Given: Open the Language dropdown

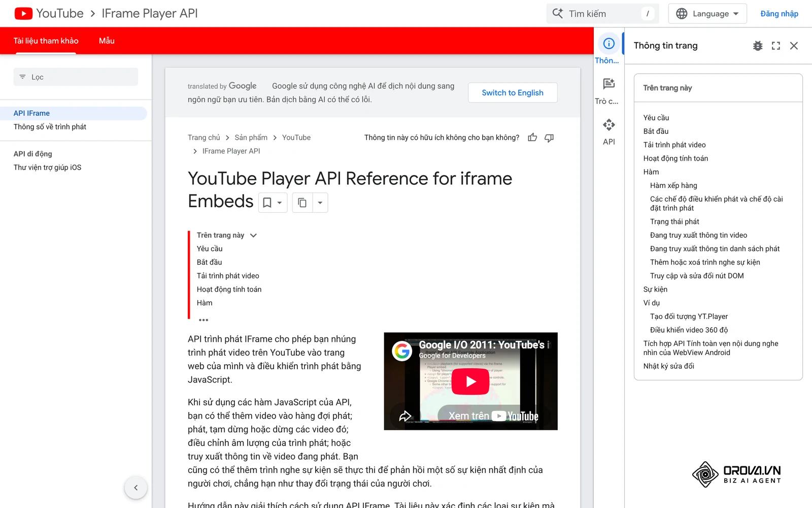Looking at the screenshot, I should point(707,14).
